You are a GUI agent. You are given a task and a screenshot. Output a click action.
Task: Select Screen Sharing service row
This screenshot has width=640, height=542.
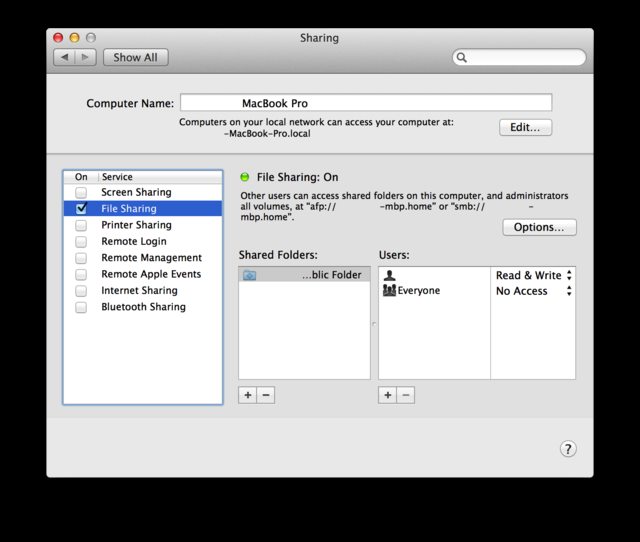click(x=143, y=192)
